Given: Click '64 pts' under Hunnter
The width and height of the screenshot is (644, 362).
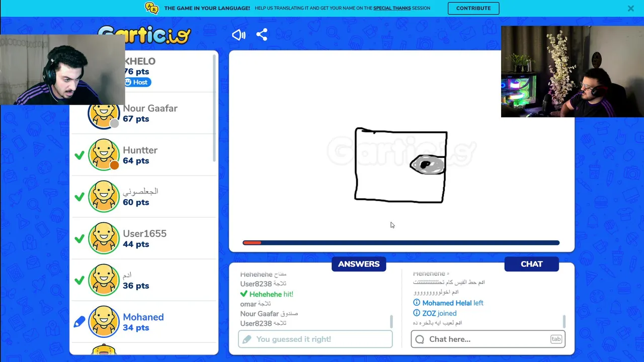Looking at the screenshot, I should click(136, 161).
